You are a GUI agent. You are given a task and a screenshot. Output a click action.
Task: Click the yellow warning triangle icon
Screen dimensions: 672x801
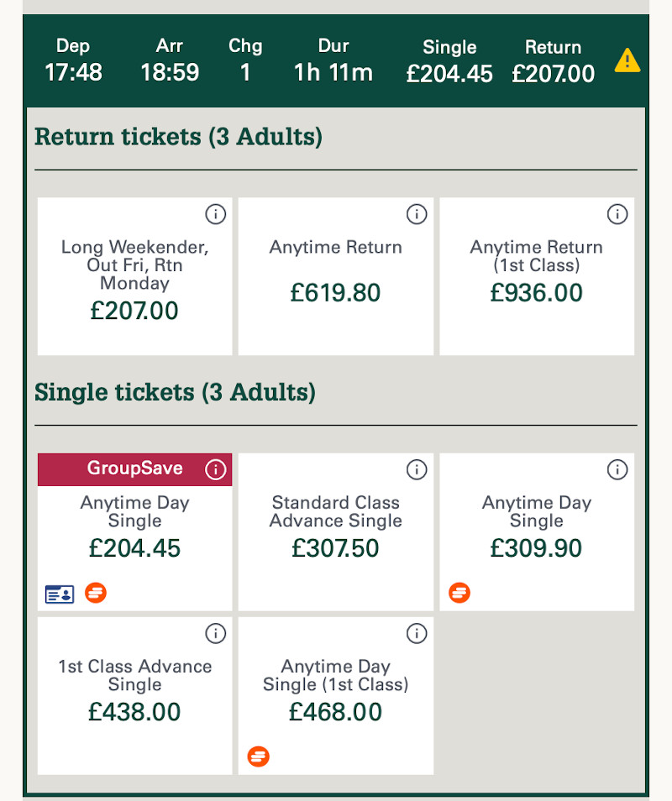click(x=627, y=60)
